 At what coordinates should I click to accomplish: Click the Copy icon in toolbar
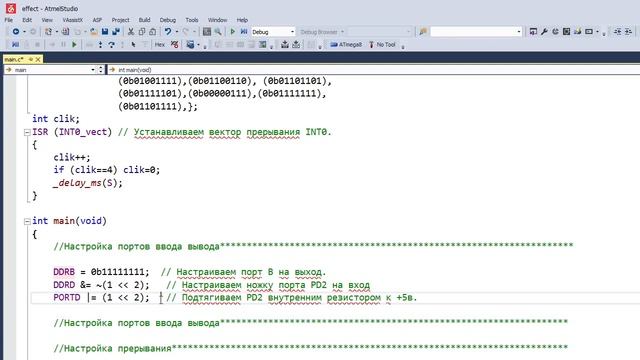[x=142, y=31]
